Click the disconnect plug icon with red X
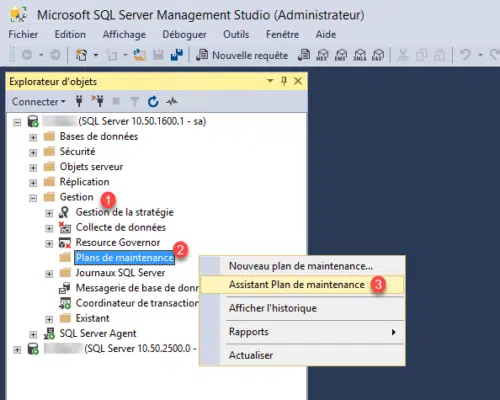The height and width of the screenshot is (400, 500). (98, 101)
